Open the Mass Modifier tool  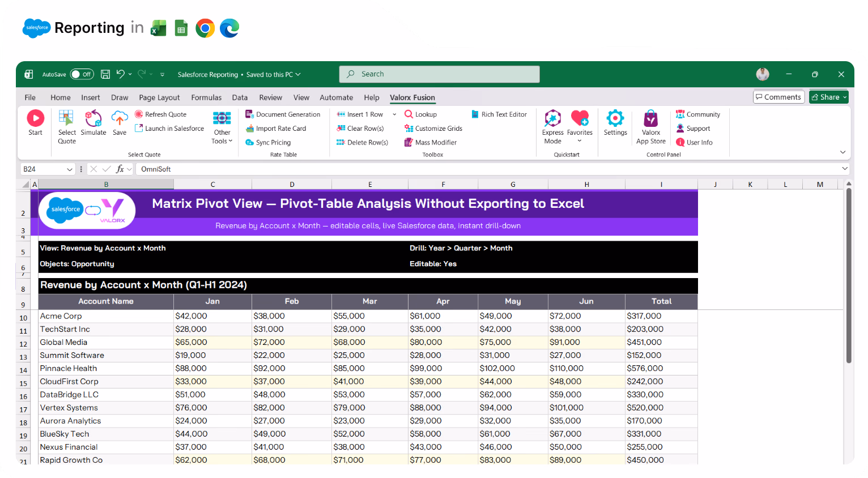pyautogui.click(x=431, y=142)
